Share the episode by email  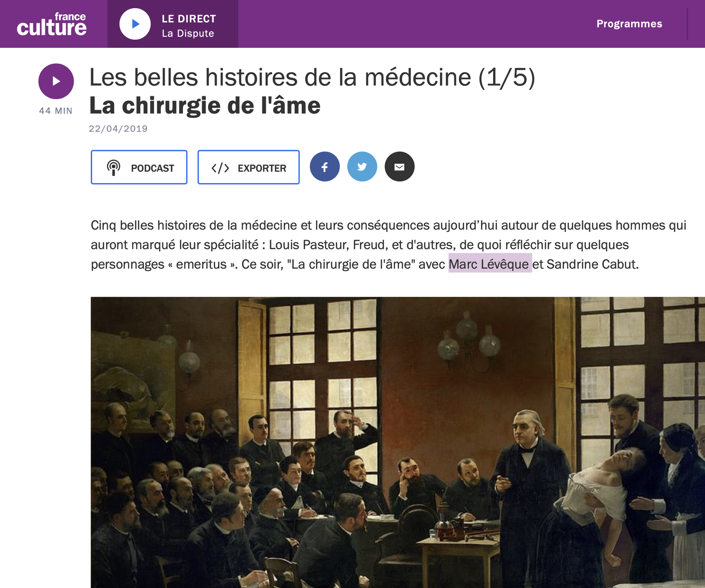coord(399,167)
